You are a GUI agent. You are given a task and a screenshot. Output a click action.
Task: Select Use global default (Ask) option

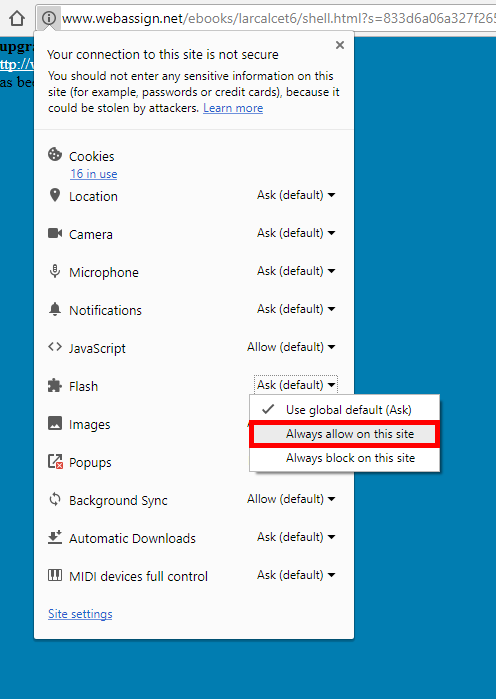[344, 410]
